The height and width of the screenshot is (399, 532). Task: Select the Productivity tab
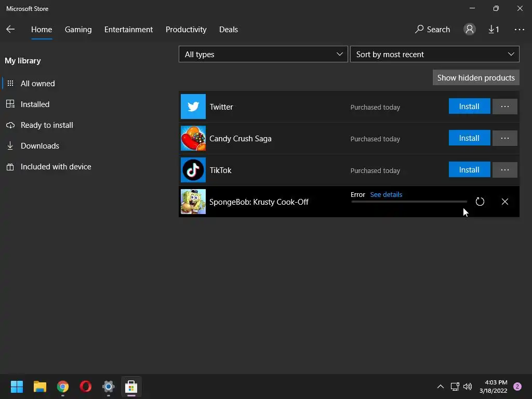tap(186, 30)
